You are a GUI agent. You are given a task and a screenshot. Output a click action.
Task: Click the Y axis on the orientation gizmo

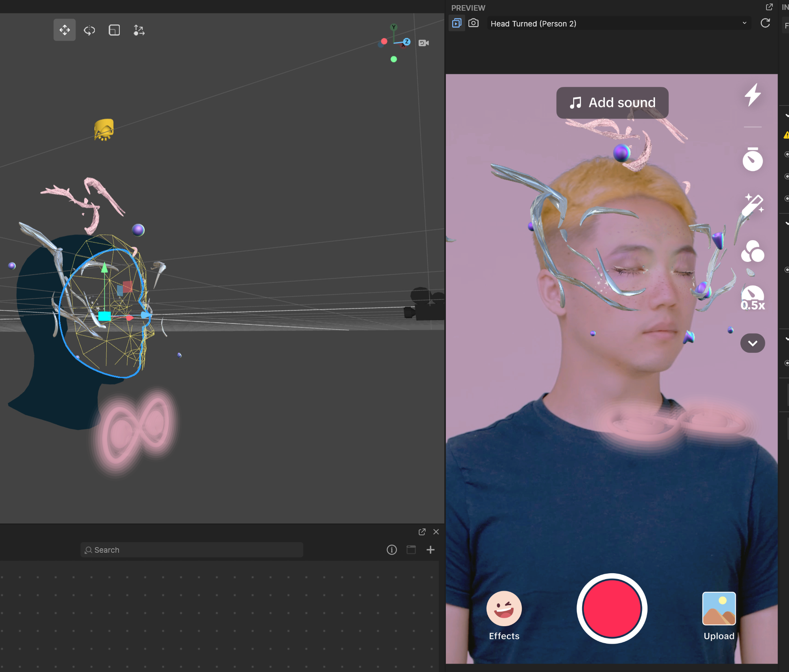[393, 27]
